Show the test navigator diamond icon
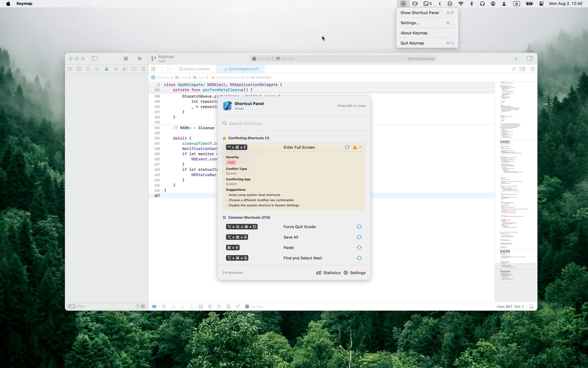The image size is (588, 368). pyautogui.click(x=116, y=69)
